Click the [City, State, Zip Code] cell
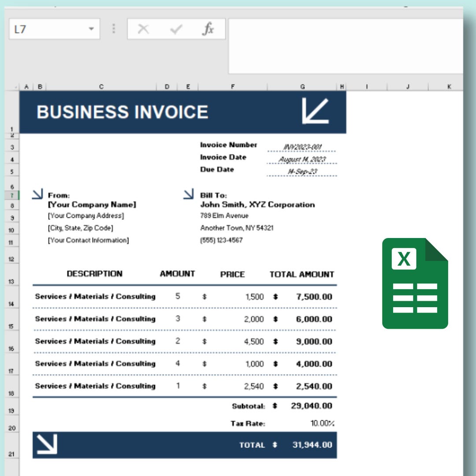This screenshot has width=476, height=476. coord(81,228)
